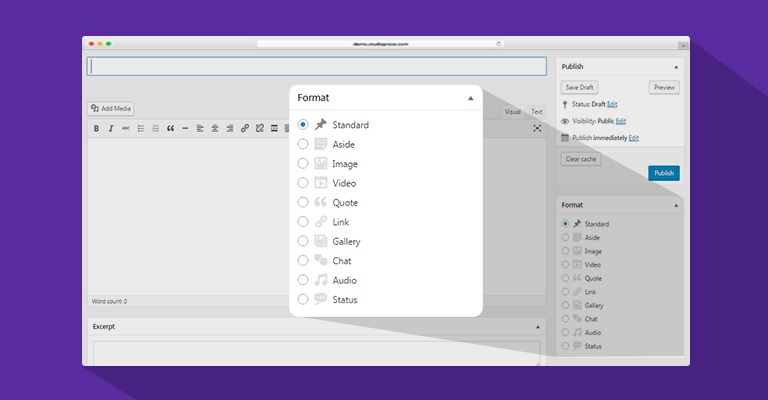Click the pushpin icon beside Standard in enlarged Format popup
Viewport: 768px width, 400px height.
pos(321,124)
